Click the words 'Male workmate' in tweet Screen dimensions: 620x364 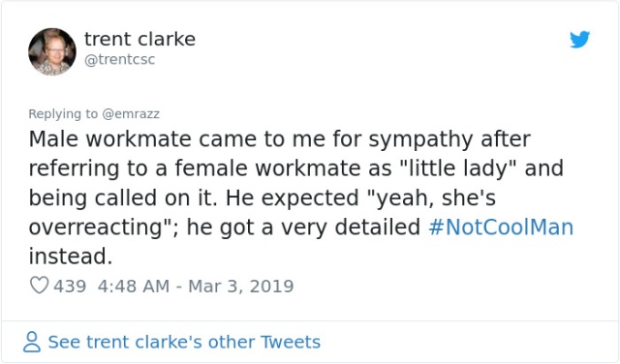tap(109, 139)
